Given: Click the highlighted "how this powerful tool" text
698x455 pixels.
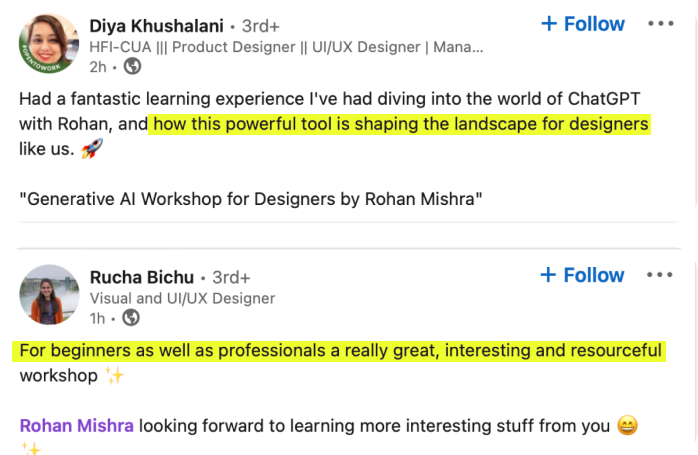Looking at the screenshot, I should 400,124.
